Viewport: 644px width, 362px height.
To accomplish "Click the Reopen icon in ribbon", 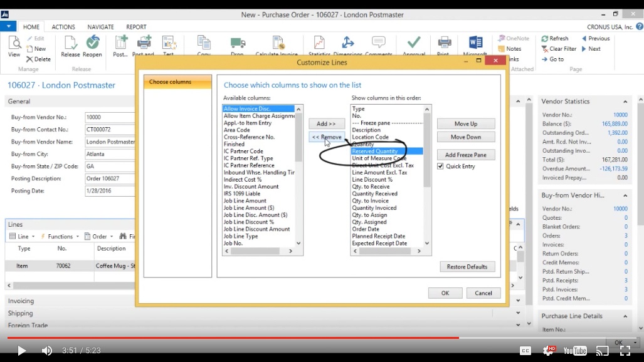I will click(92, 45).
